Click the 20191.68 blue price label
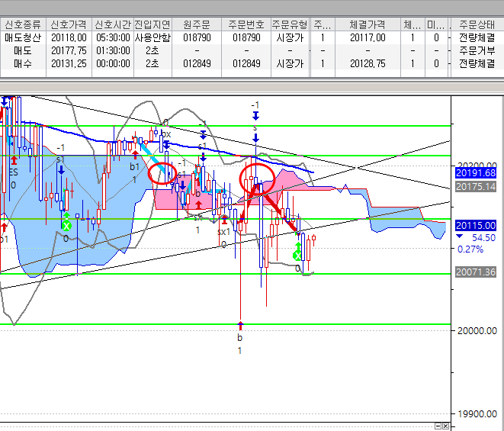 pyautogui.click(x=475, y=173)
